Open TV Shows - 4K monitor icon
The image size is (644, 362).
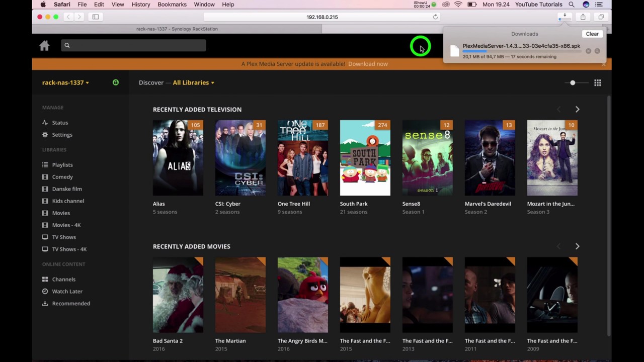tap(45, 249)
